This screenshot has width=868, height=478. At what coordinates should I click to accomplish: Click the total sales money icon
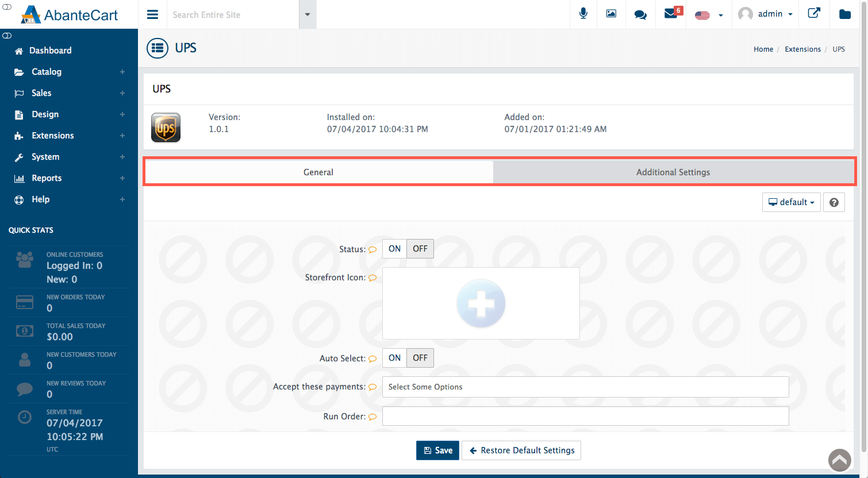pyautogui.click(x=25, y=331)
